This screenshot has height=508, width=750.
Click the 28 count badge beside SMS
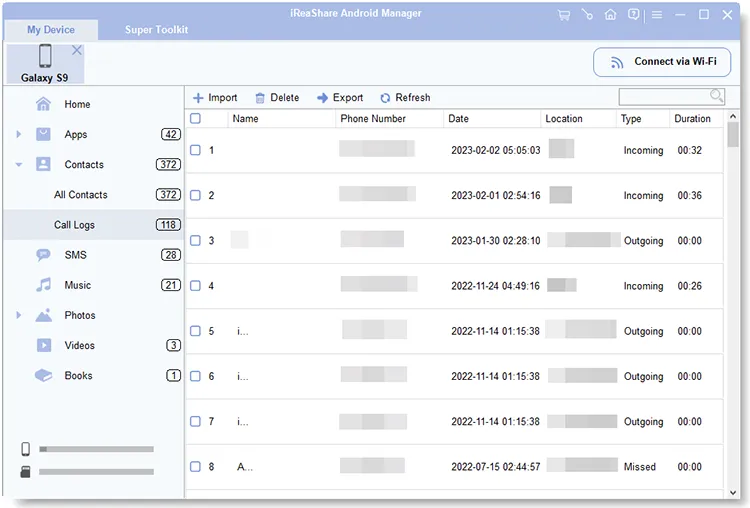pos(171,255)
